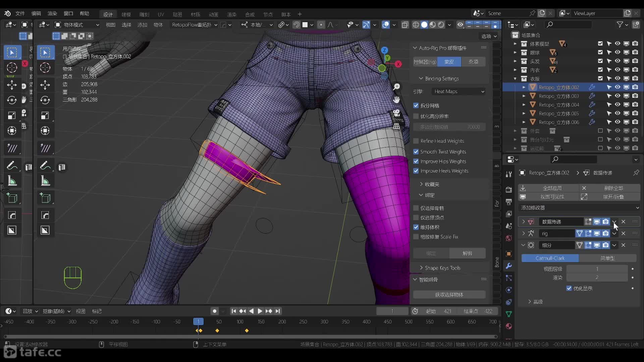Toggle X-ray display in viewport header

[405, 25]
